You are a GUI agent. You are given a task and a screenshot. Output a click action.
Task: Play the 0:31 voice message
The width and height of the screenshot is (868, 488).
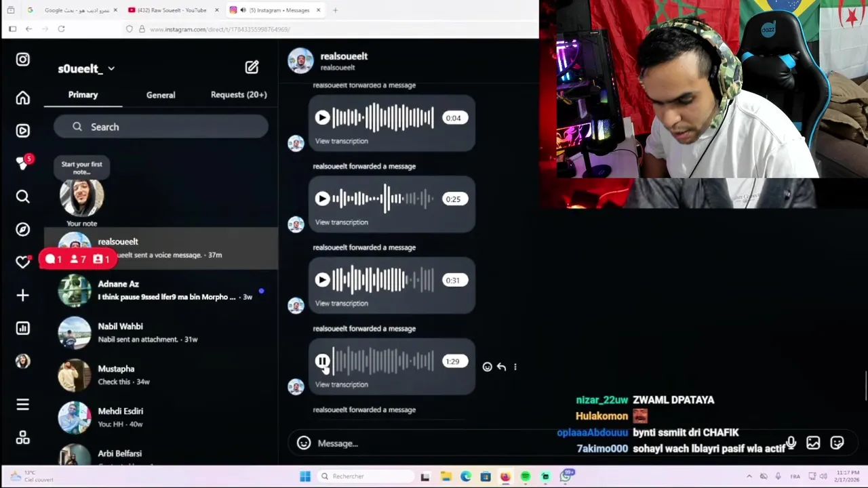coord(322,281)
